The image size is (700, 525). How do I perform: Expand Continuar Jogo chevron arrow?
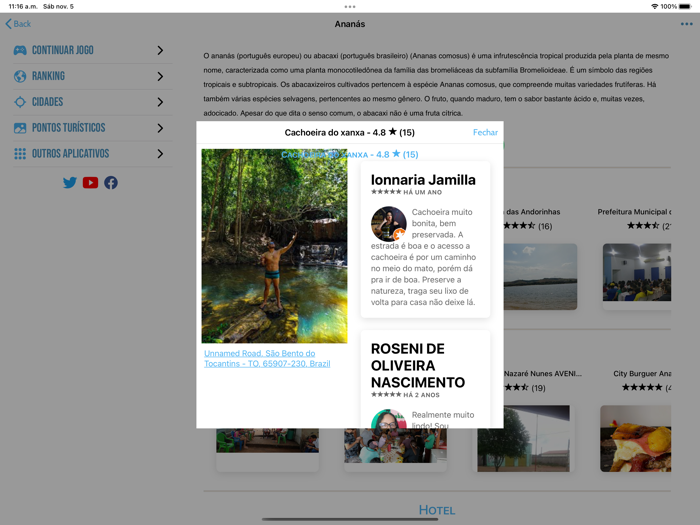pos(160,50)
